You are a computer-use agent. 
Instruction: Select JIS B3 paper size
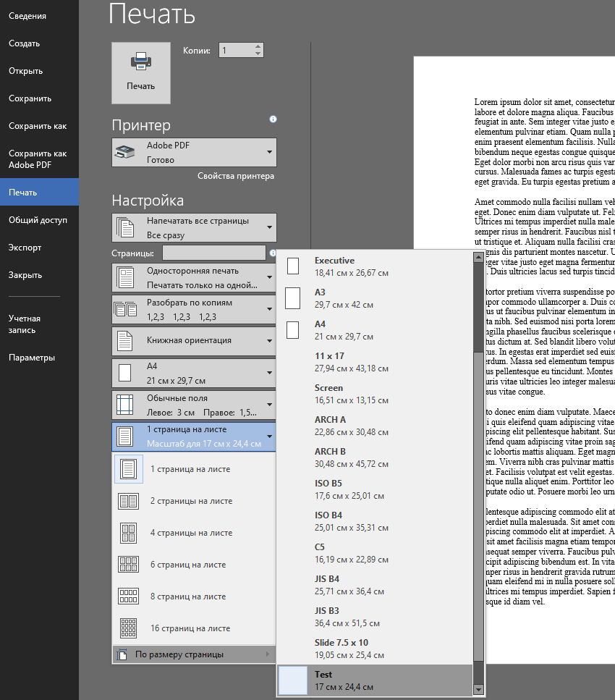tap(375, 617)
